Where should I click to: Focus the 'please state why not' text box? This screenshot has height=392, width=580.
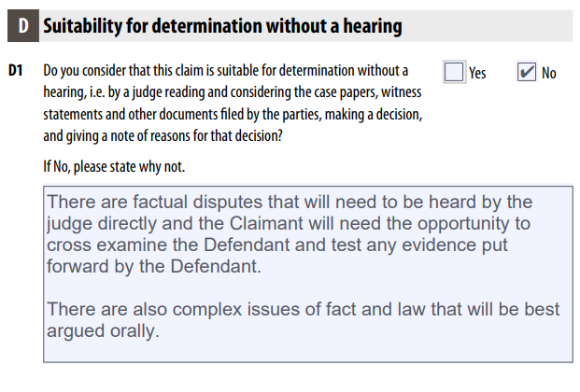(308, 274)
